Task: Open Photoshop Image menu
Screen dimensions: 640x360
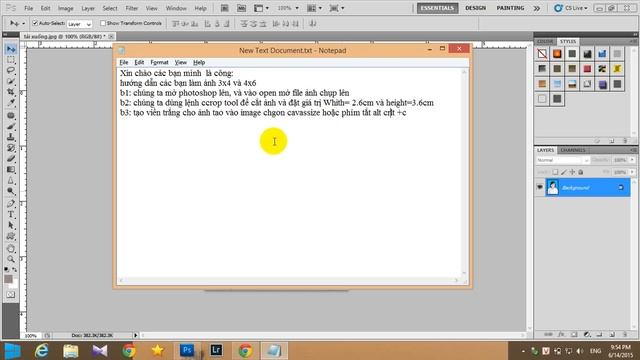Action: (x=65, y=8)
